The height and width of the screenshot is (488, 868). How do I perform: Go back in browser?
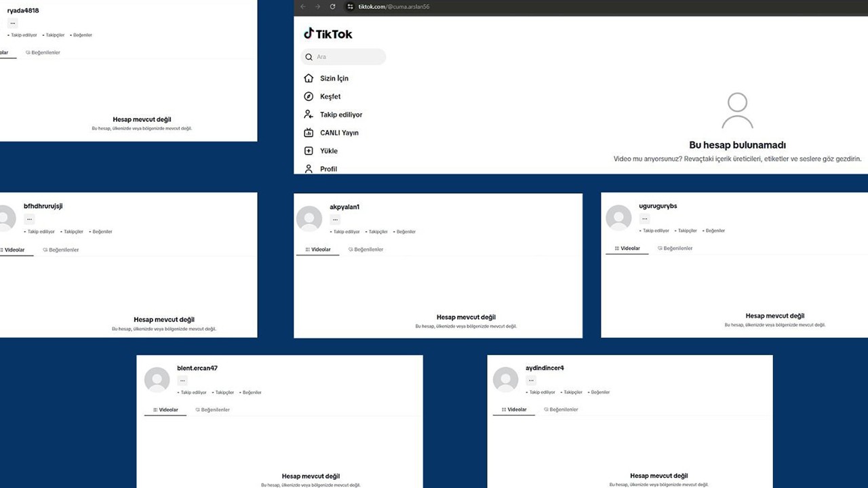click(x=302, y=7)
